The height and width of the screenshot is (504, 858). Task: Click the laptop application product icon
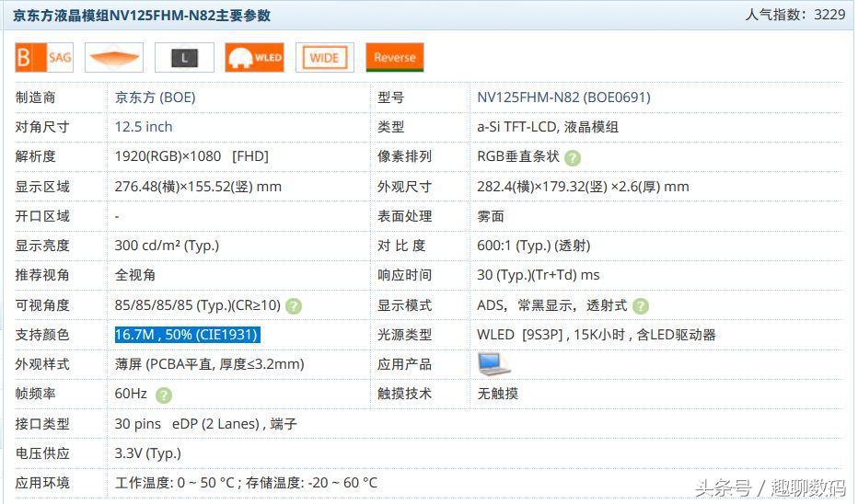(x=493, y=364)
